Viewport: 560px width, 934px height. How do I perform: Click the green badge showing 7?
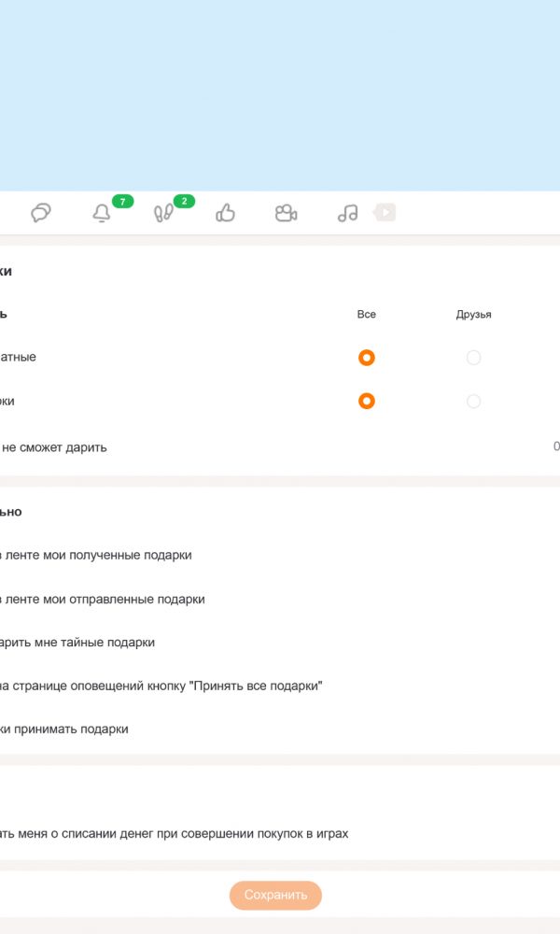(122, 201)
